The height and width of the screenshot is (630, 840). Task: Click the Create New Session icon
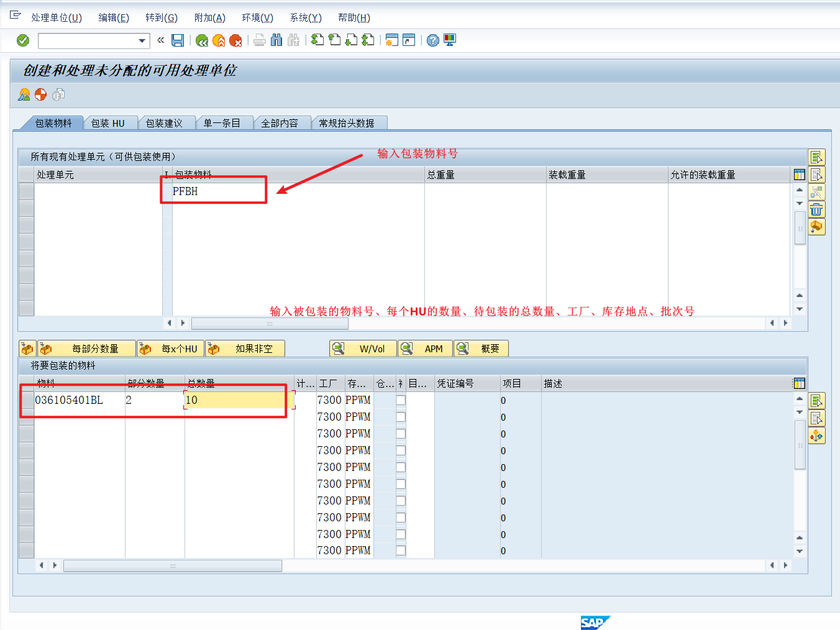tap(392, 40)
